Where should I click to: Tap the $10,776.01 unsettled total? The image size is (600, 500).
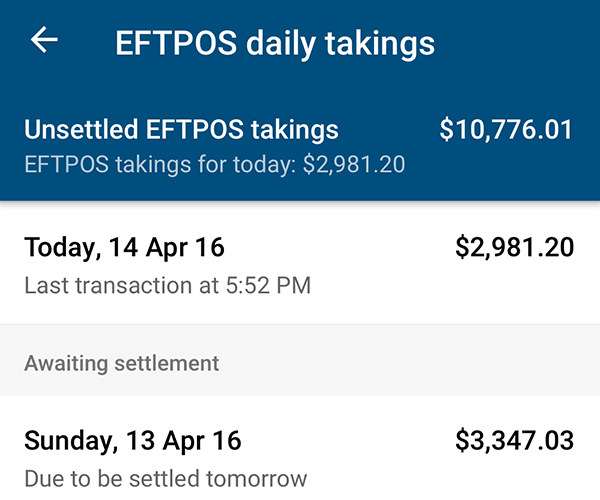click(506, 130)
